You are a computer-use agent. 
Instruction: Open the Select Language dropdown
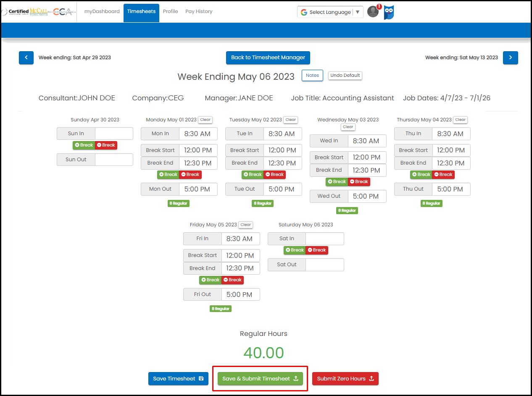pyautogui.click(x=330, y=12)
